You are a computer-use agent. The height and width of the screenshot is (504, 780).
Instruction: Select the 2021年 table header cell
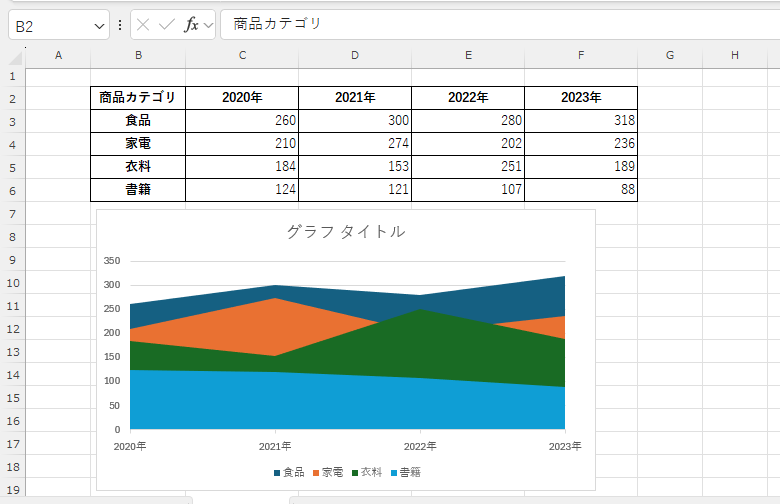coord(355,98)
